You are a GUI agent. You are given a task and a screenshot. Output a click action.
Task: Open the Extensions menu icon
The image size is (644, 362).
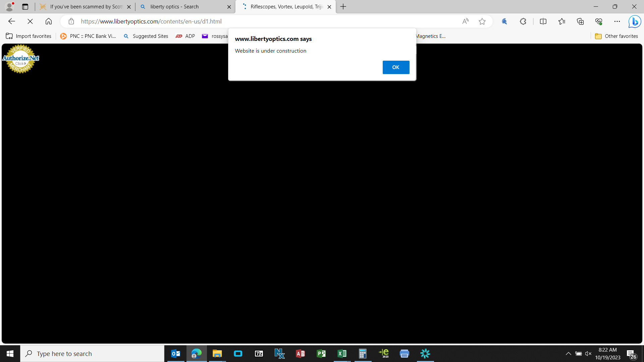pyautogui.click(x=523, y=21)
